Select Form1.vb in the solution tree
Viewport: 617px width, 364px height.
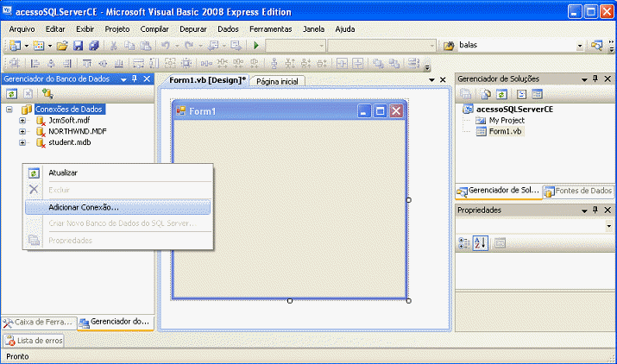click(505, 131)
